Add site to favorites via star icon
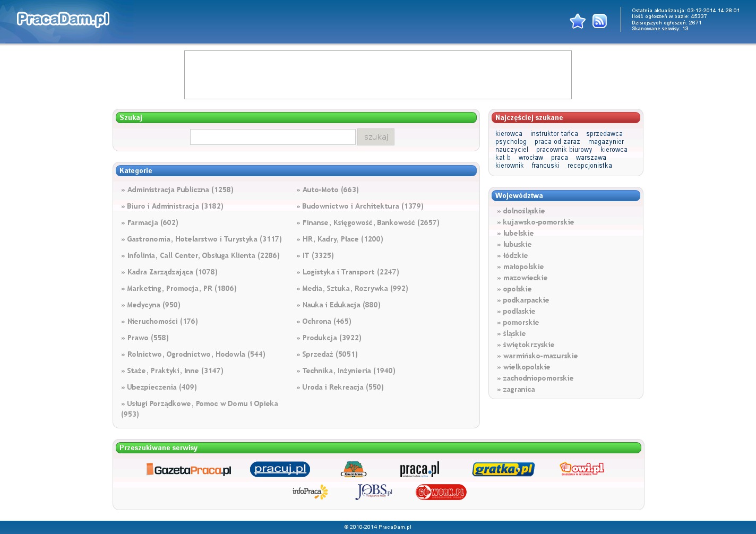 (578, 21)
